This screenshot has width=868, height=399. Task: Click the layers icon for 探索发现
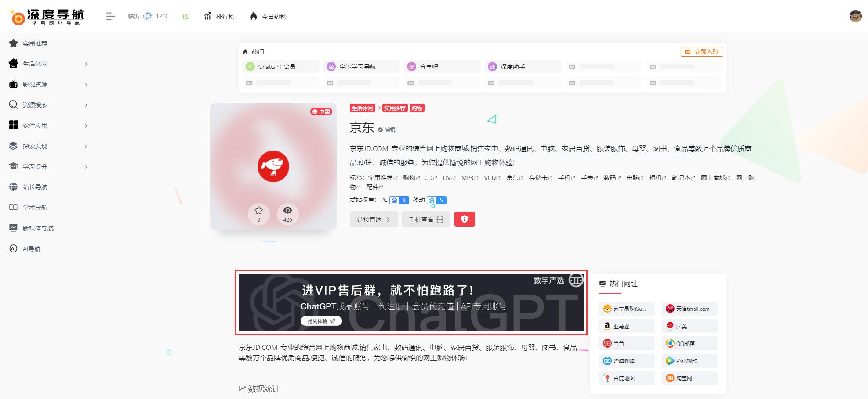click(x=13, y=146)
